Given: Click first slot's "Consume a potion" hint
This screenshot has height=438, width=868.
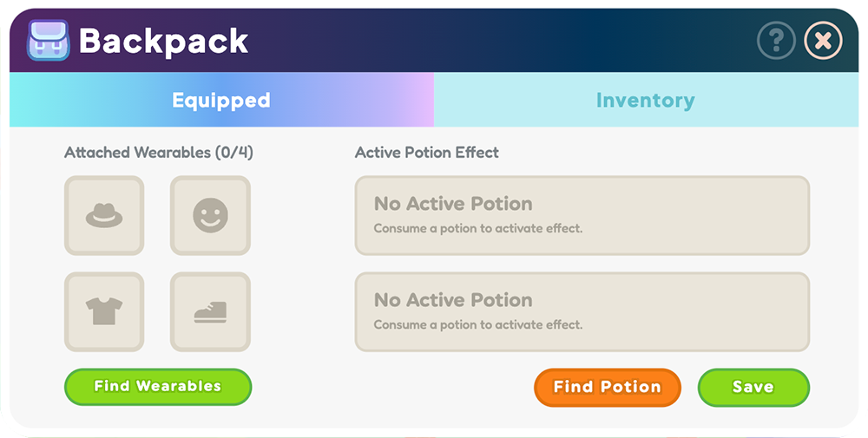Looking at the screenshot, I should (478, 228).
